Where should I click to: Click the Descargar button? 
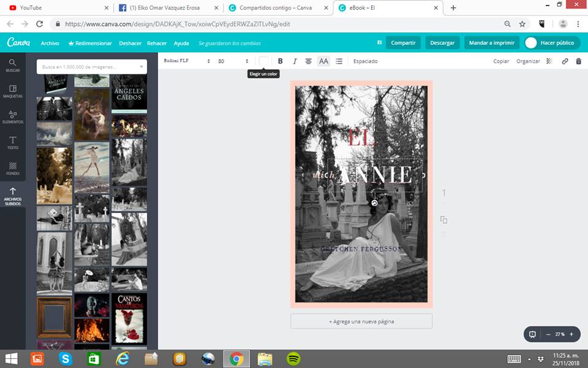(x=442, y=43)
